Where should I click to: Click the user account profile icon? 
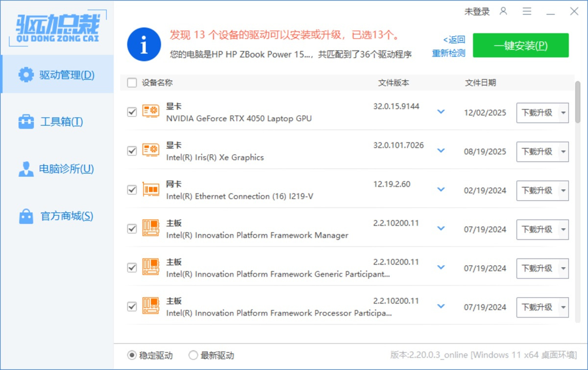click(x=503, y=11)
